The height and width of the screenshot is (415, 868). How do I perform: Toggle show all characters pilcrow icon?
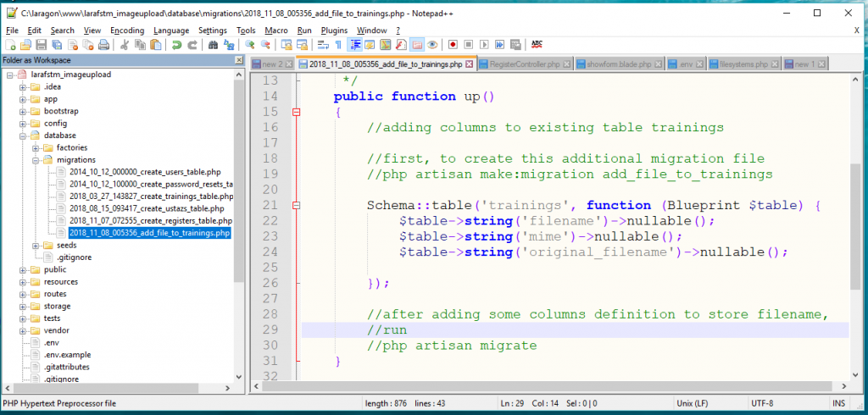[338, 44]
